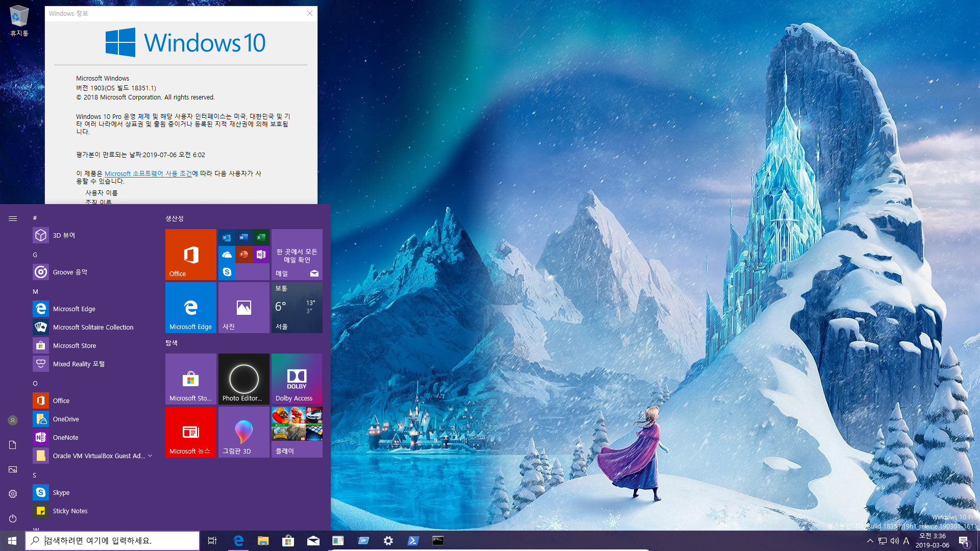Viewport: 980px width, 551px height.
Task: Click the Word icon in Office tile group
Action: pos(244,237)
